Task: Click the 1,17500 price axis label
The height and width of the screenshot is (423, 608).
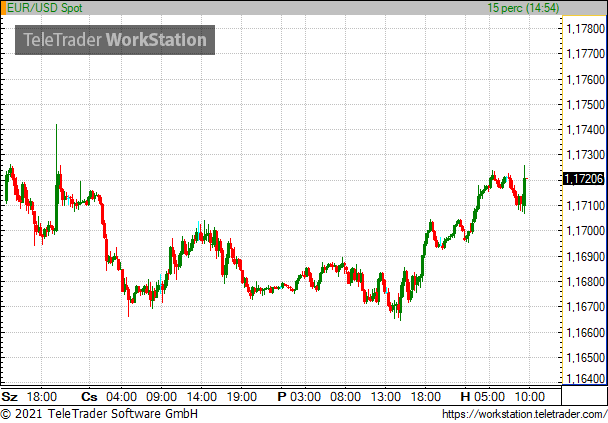Action: tap(586, 105)
